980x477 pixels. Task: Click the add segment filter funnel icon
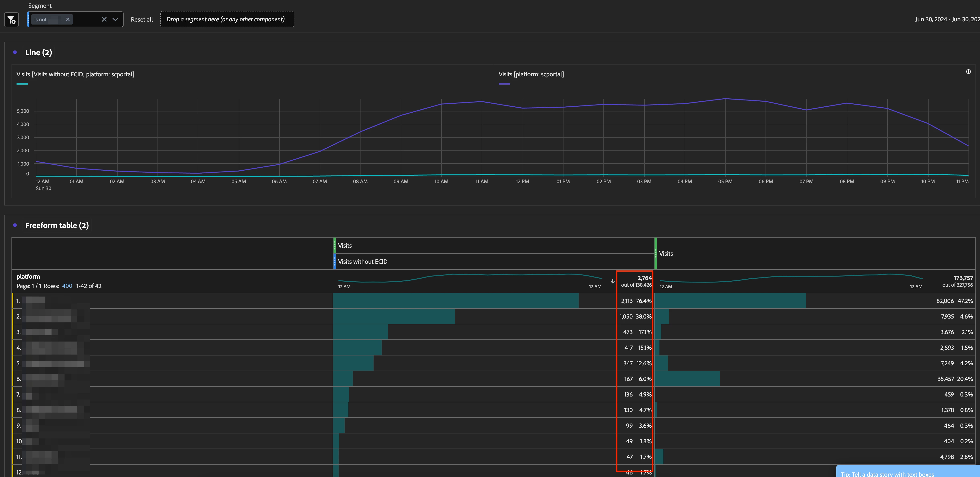click(11, 19)
